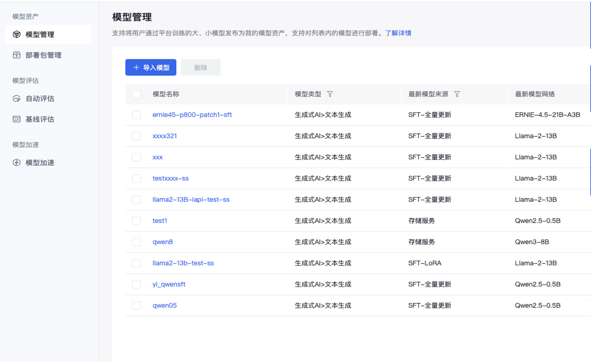This screenshot has height=364, width=591.
Task: Open model llama2-13b-test-ss
Action: click(183, 263)
